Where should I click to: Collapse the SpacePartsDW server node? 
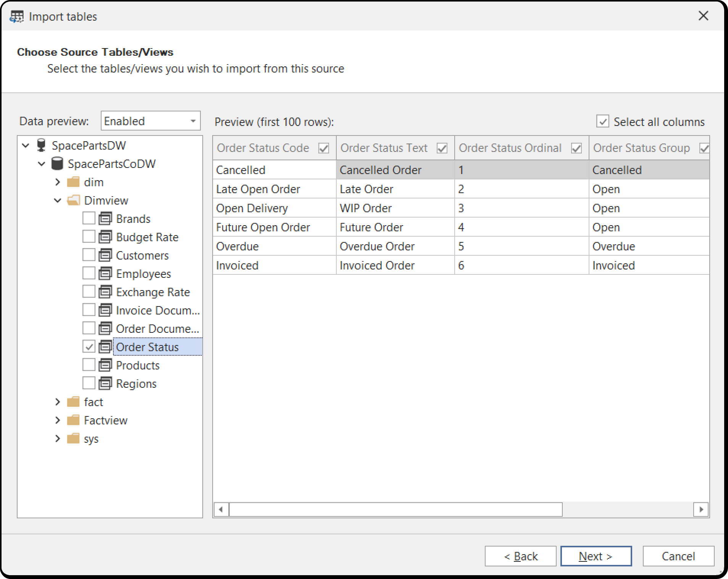pos(26,145)
